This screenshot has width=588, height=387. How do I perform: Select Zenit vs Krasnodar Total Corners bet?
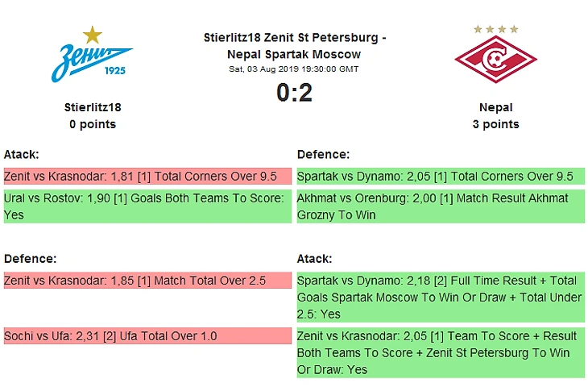pyautogui.click(x=147, y=177)
